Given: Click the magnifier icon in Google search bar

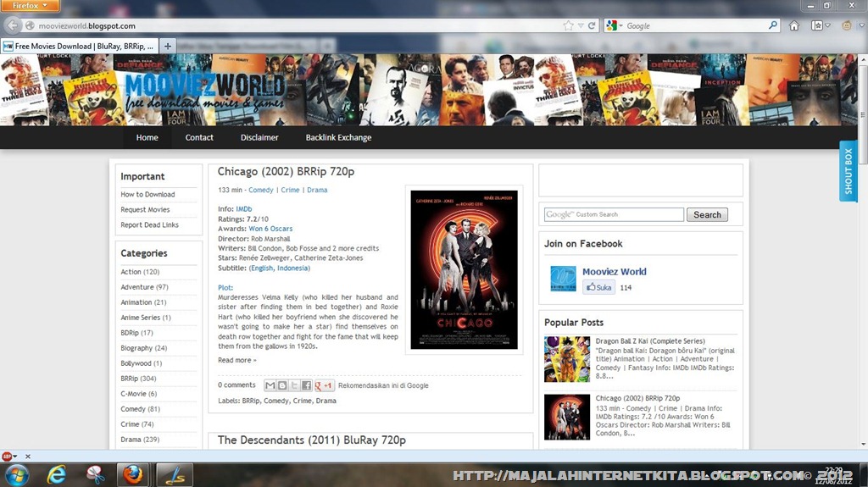Looking at the screenshot, I should [x=773, y=25].
